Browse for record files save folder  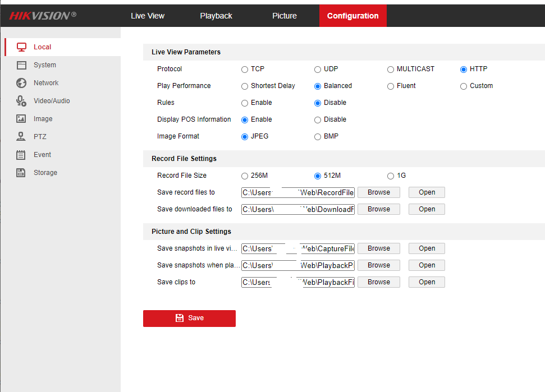click(379, 192)
